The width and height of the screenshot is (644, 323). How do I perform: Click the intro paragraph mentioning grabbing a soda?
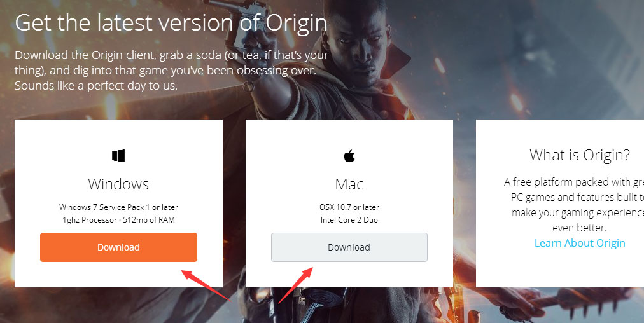[171, 70]
